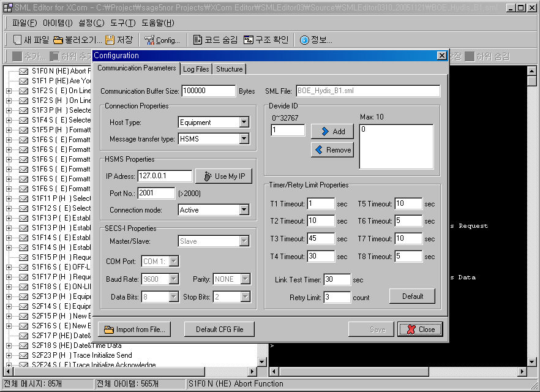Image resolution: width=540 pixels, height=392 pixels.
Task: Remove the selected device ID
Action: (x=332, y=149)
